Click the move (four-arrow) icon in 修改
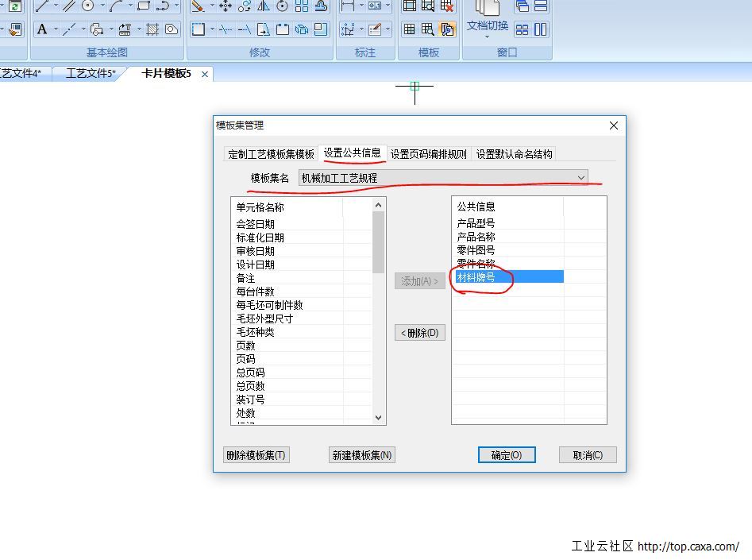This screenshot has width=752, height=560. 226,6
